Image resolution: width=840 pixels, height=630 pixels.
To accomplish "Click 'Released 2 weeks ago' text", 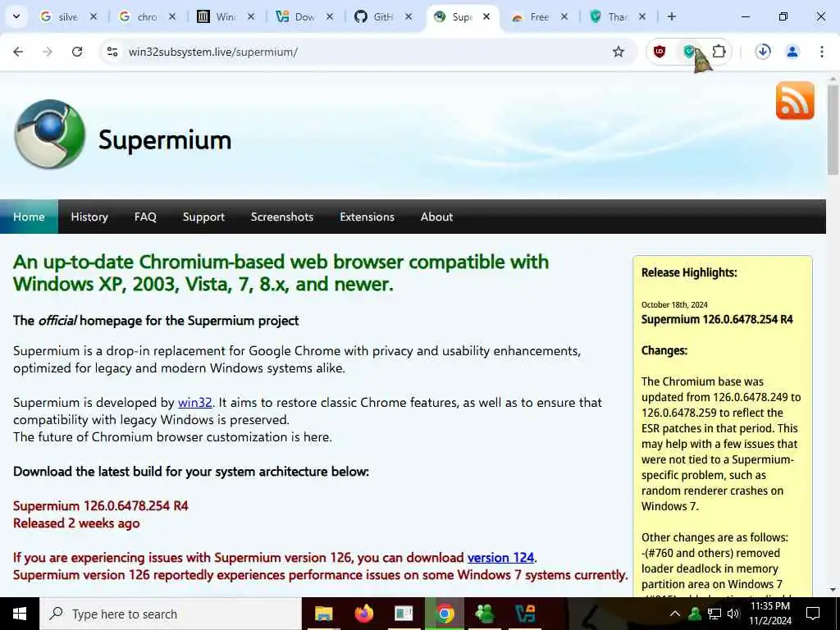I will [76, 523].
